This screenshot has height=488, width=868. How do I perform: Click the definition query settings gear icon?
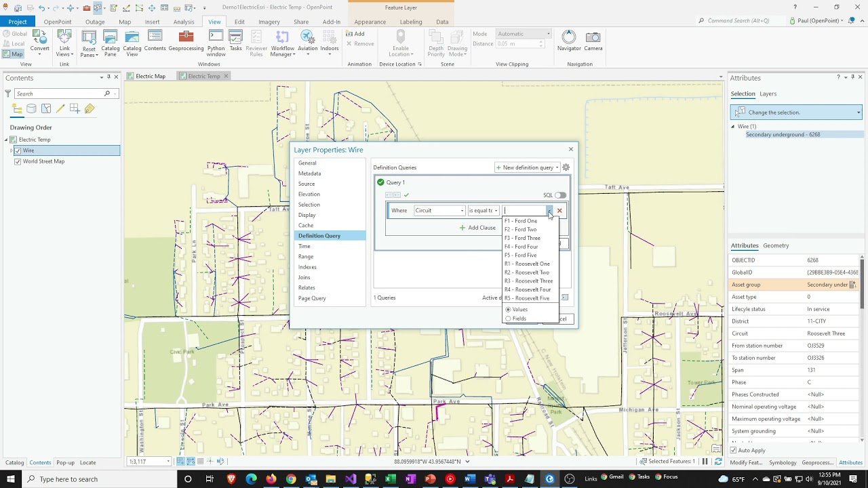pyautogui.click(x=566, y=167)
